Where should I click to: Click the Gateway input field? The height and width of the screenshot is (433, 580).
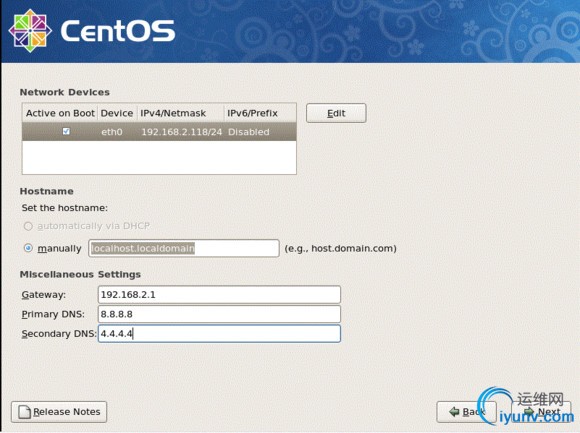[219, 295]
